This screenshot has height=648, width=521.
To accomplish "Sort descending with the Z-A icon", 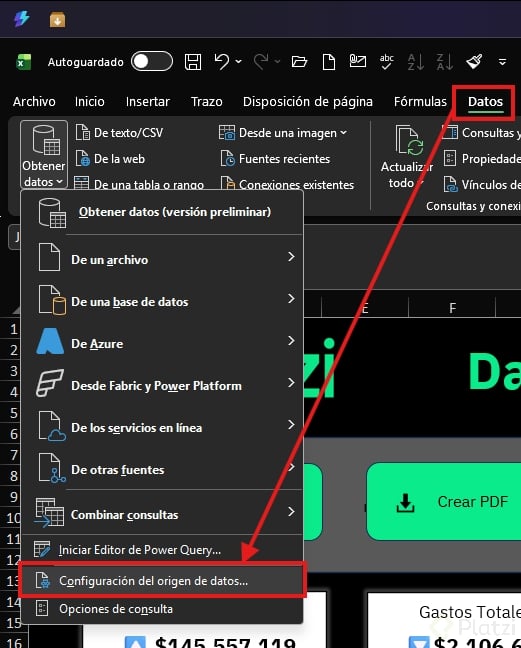I will (x=445, y=62).
